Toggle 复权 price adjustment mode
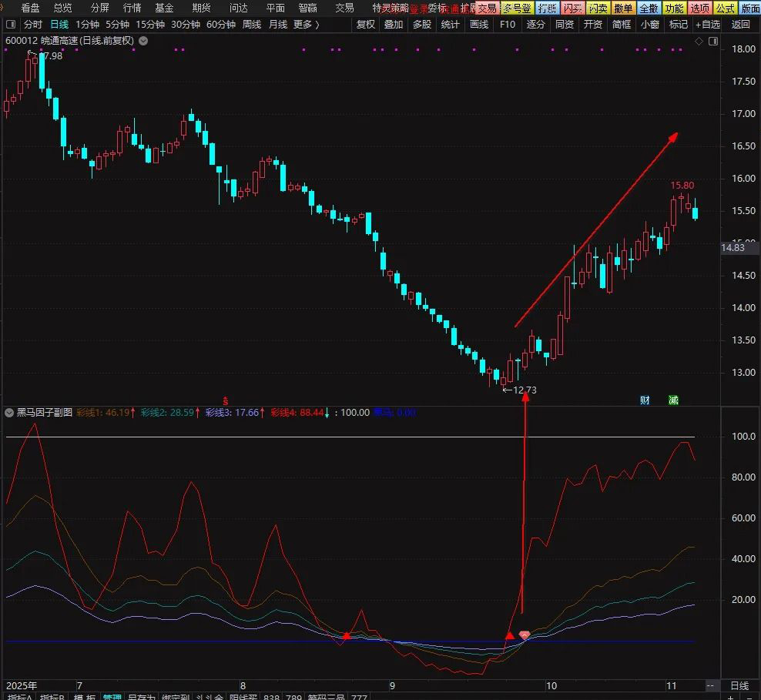This screenshot has height=700, width=761. 365,24
